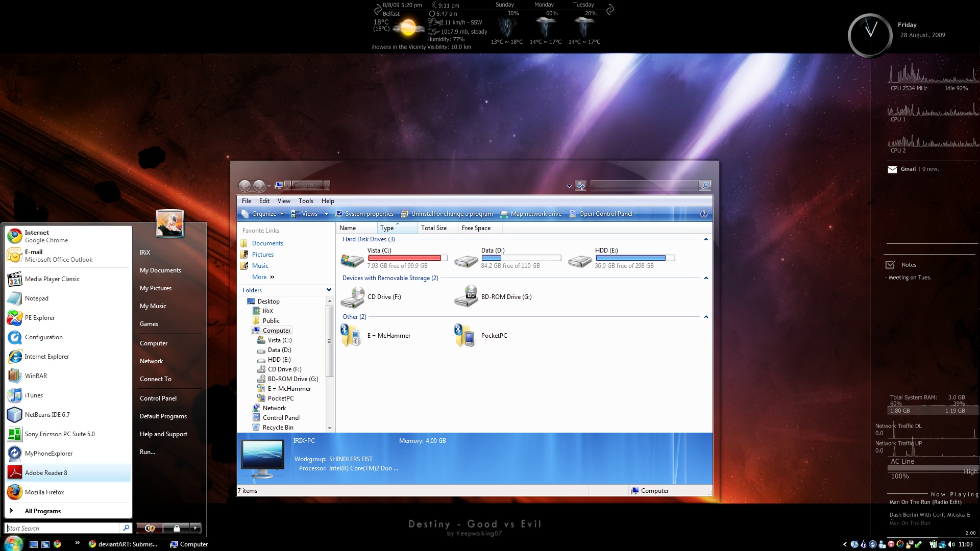The width and height of the screenshot is (980, 551).
Task: Open the Edit menu
Action: 264,201
